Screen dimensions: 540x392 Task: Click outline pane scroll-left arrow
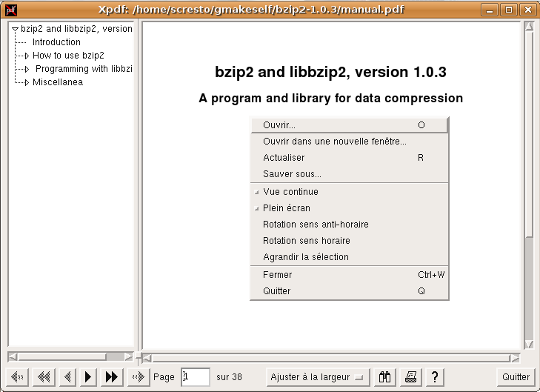pyautogui.click(x=13, y=357)
